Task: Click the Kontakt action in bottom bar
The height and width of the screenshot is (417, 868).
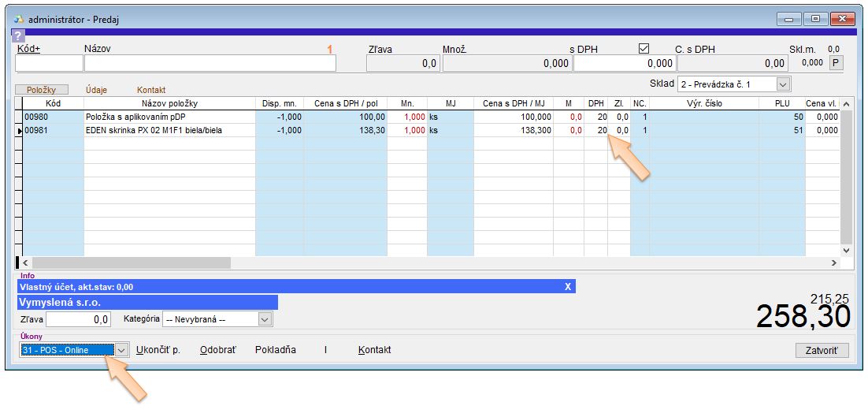Action: click(x=374, y=350)
